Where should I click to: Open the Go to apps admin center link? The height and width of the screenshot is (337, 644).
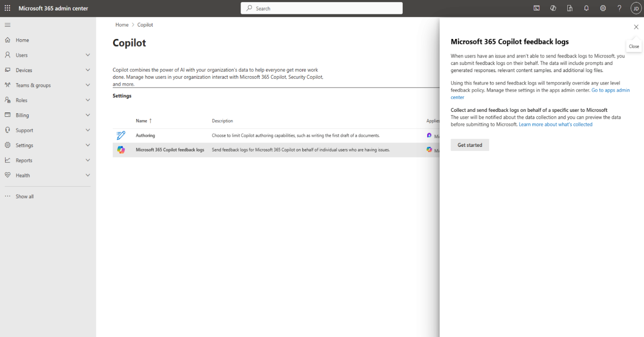(611, 90)
